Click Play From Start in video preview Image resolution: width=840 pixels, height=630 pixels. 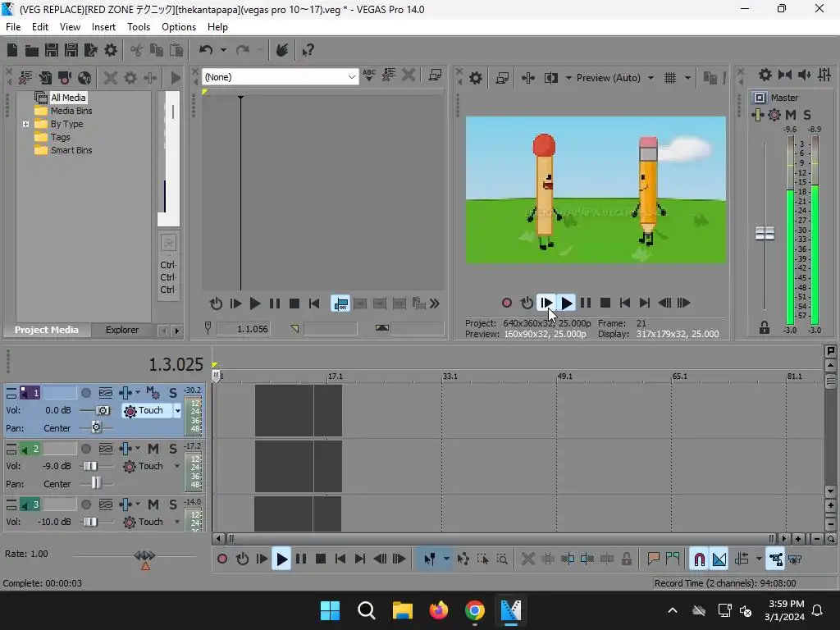[546, 304]
